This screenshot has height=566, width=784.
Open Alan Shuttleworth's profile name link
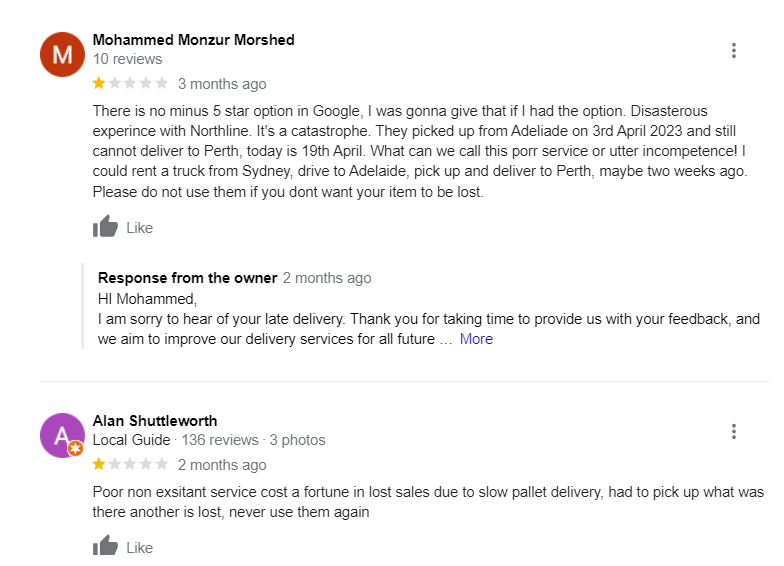(x=155, y=421)
